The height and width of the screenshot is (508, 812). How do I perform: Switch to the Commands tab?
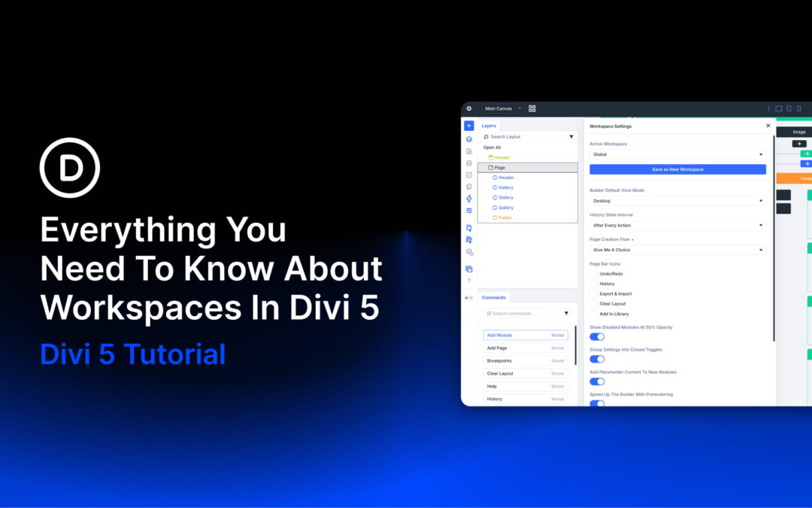493,297
